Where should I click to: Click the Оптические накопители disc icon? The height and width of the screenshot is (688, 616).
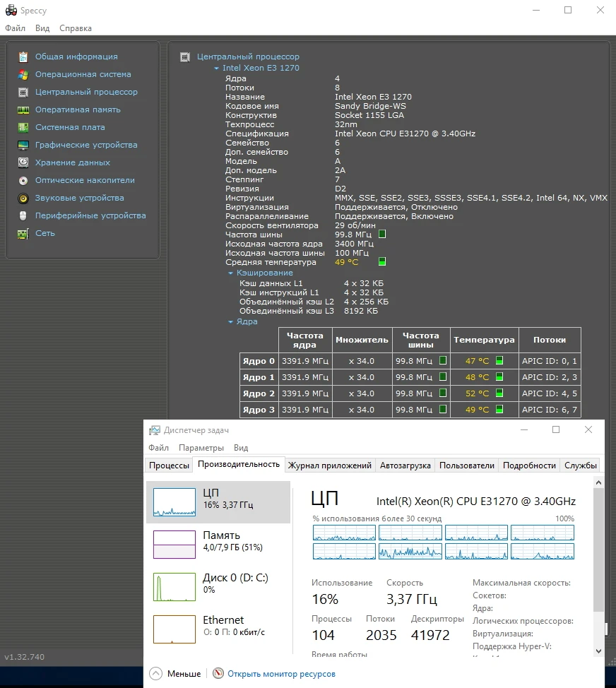click(x=23, y=180)
